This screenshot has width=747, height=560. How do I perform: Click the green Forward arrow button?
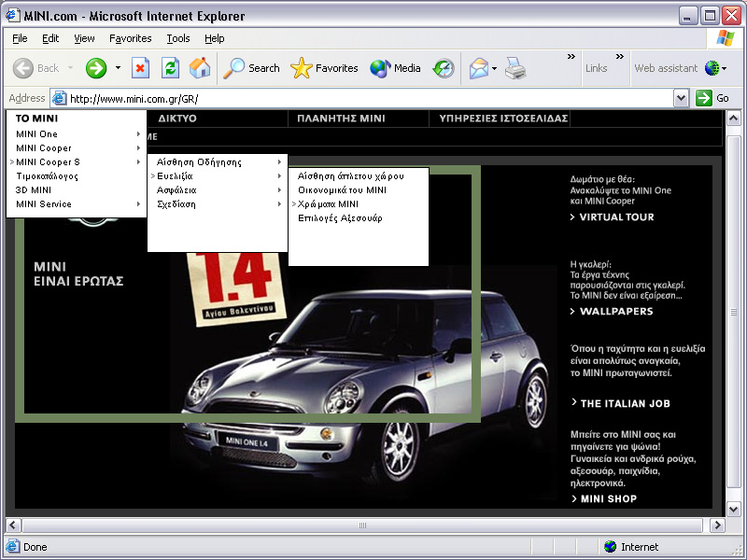(x=96, y=68)
